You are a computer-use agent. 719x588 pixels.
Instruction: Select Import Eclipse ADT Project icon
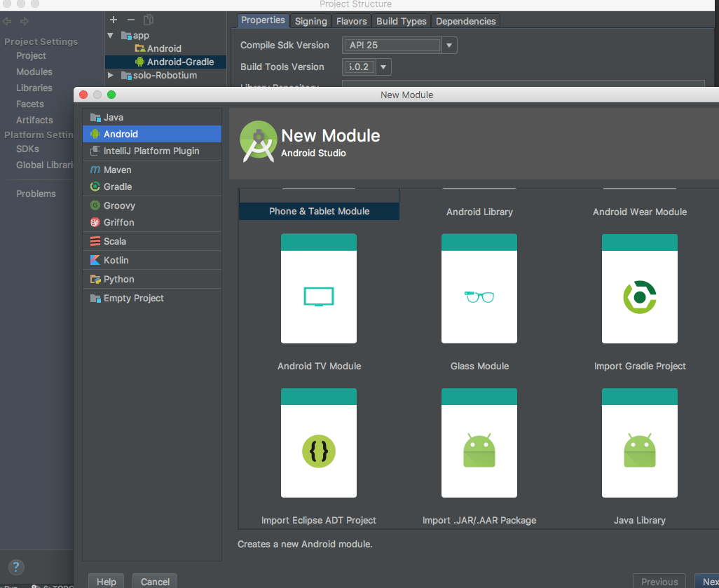click(319, 443)
